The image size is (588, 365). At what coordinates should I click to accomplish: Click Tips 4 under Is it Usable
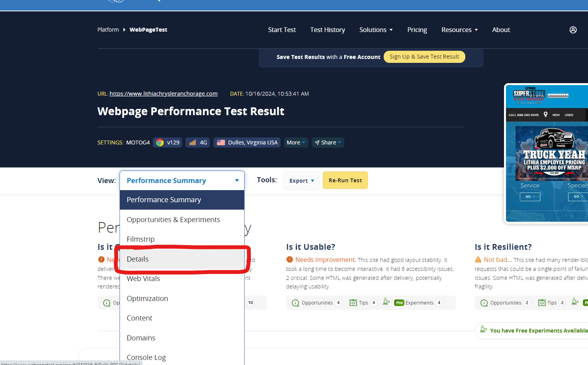click(363, 303)
